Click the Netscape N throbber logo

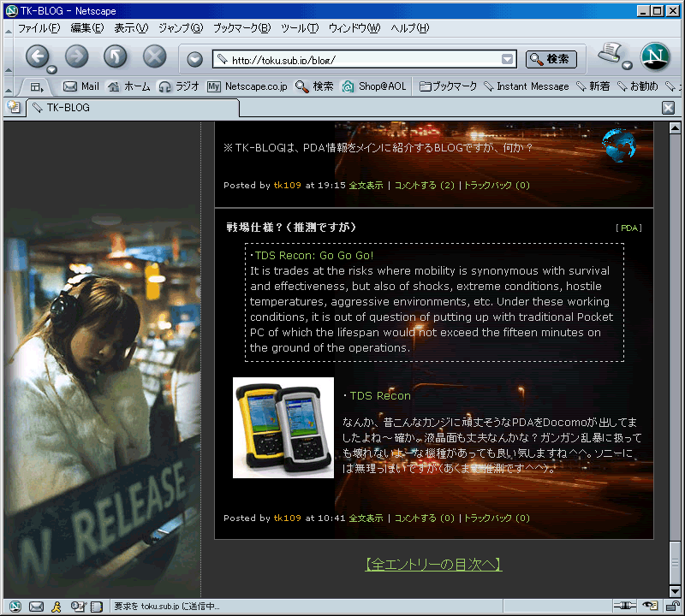[x=655, y=56]
